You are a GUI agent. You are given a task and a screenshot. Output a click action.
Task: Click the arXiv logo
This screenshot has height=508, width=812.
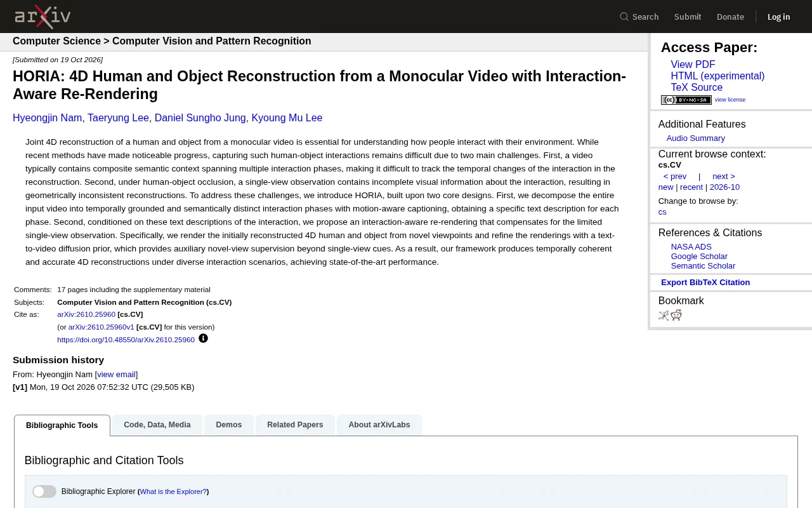(x=43, y=17)
